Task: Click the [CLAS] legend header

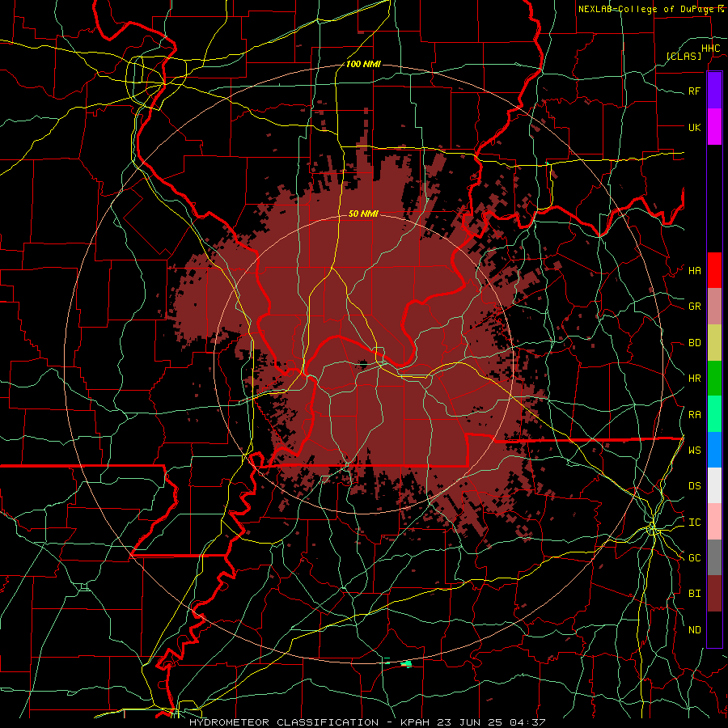Action: click(x=684, y=56)
